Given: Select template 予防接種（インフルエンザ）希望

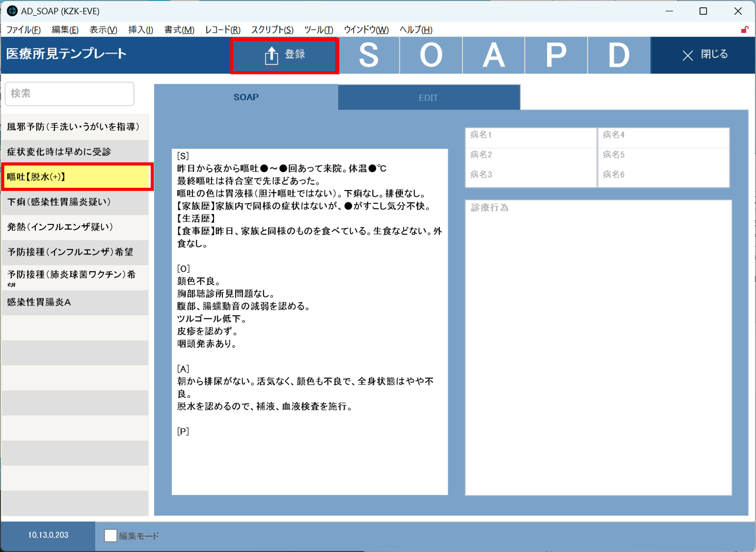Looking at the screenshot, I should 75,252.
